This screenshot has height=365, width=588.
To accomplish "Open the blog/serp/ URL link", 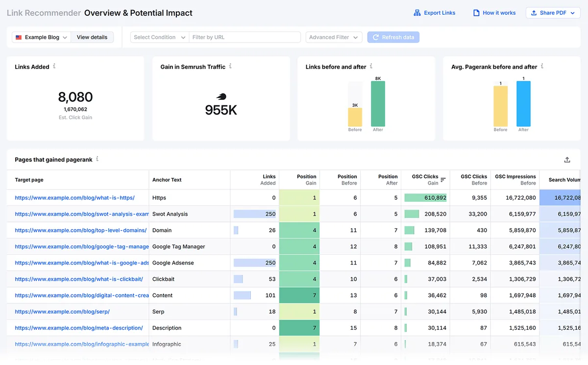I will click(62, 312).
